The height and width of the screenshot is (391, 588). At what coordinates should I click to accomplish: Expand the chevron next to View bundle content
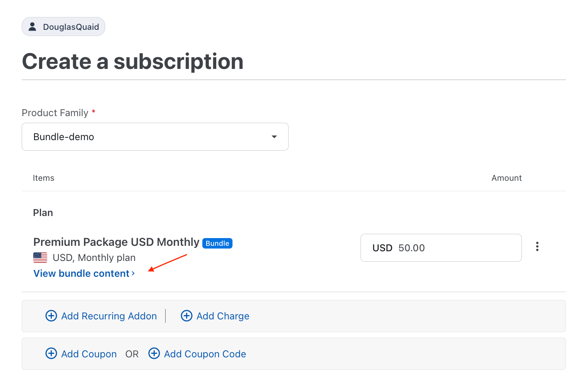tap(133, 273)
